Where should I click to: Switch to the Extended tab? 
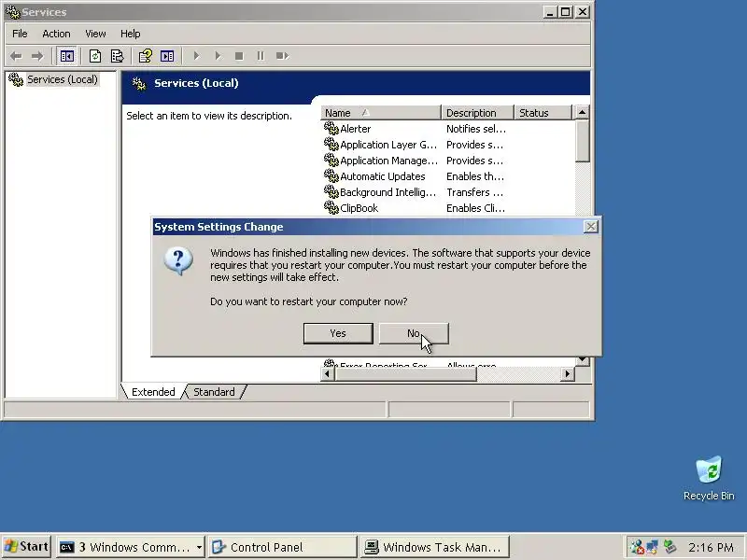coord(153,392)
